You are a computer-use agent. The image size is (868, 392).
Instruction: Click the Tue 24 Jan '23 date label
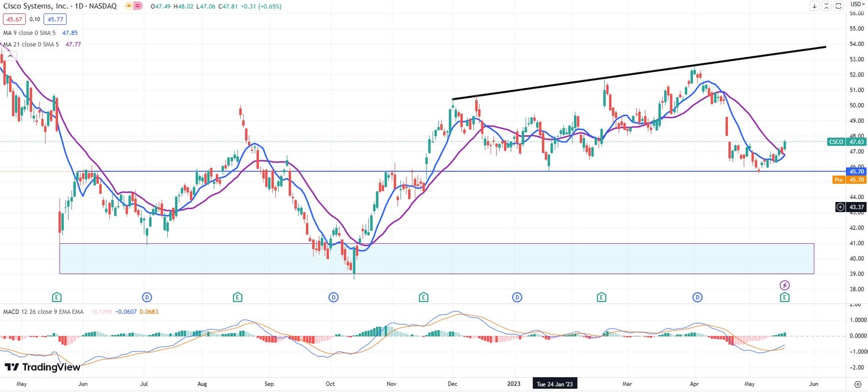coord(555,384)
